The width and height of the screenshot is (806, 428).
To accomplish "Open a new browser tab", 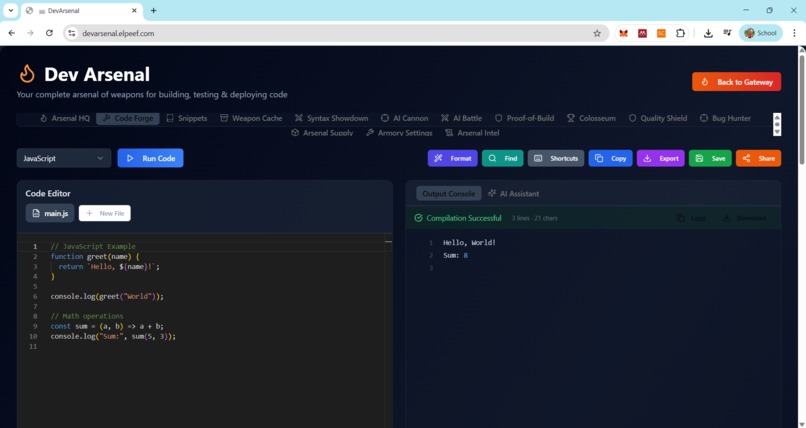I will pos(153,10).
